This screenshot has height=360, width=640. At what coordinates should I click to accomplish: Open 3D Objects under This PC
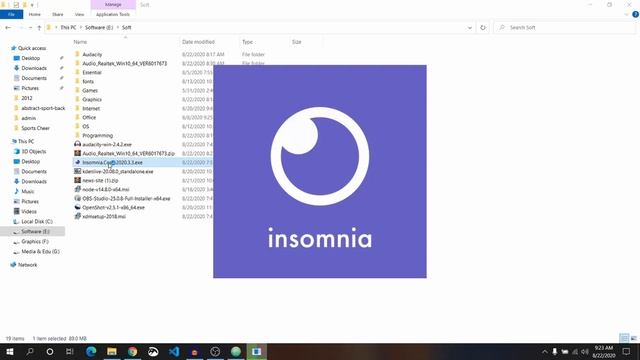click(34, 151)
